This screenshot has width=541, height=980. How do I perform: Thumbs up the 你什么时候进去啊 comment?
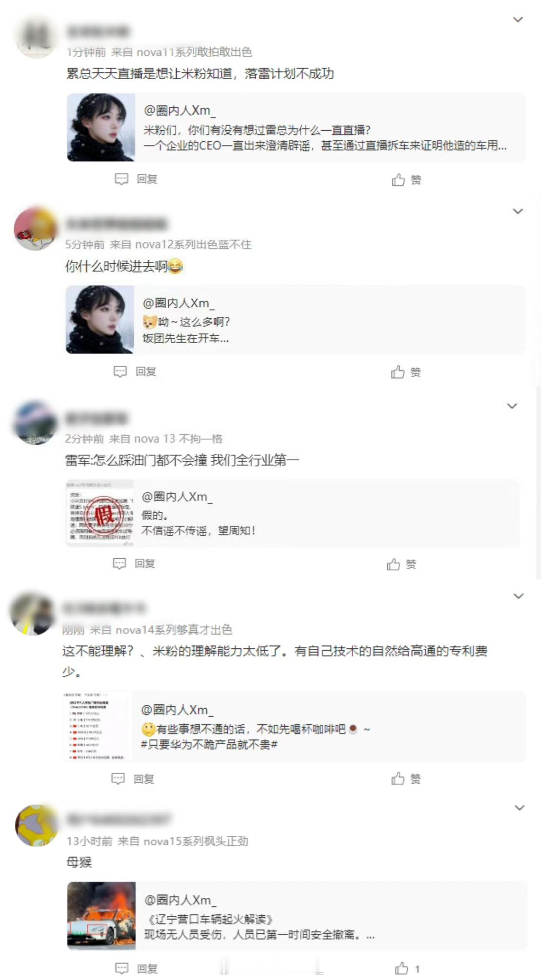pos(406,372)
